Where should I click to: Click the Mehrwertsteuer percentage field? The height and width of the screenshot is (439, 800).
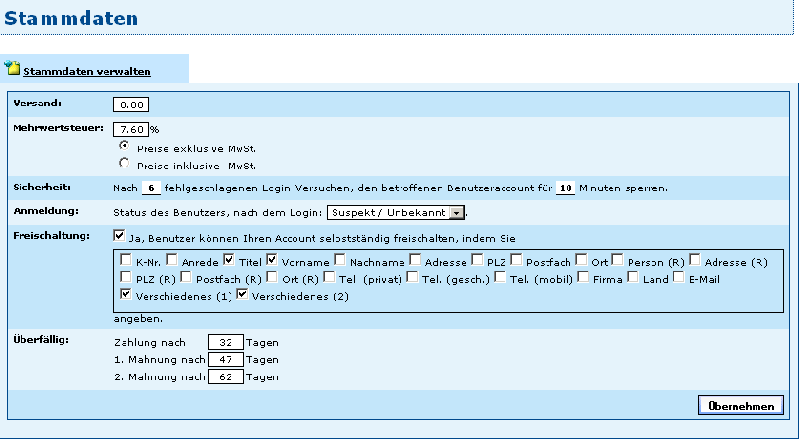pos(131,129)
